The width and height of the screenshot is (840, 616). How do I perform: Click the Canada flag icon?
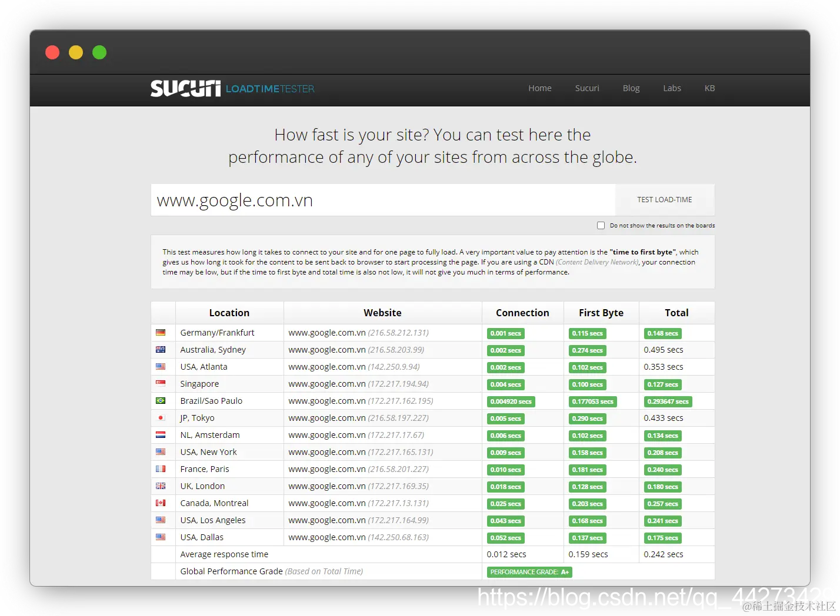click(161, 503)
